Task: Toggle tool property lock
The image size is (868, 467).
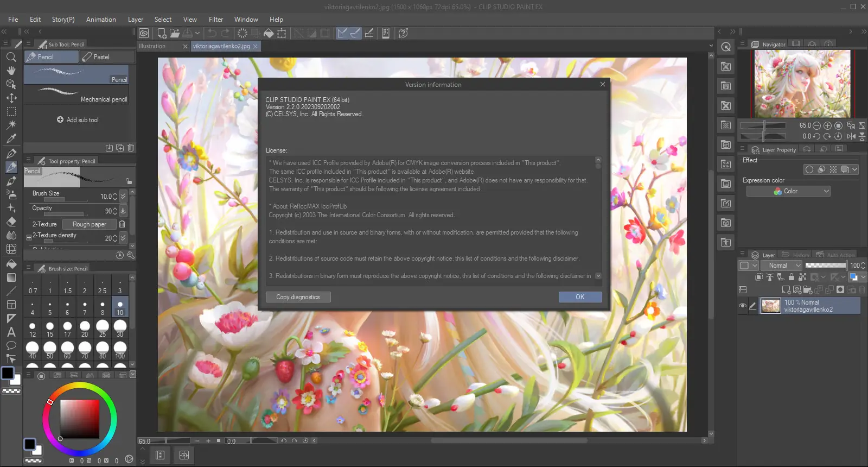Action: [129, 181]
